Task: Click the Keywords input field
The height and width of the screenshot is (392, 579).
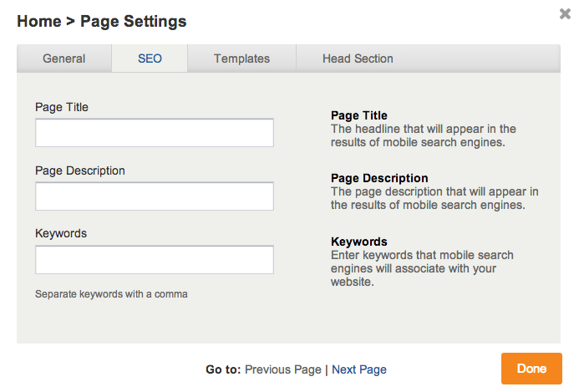Action: pyautogui.click(x=155, y=260)
